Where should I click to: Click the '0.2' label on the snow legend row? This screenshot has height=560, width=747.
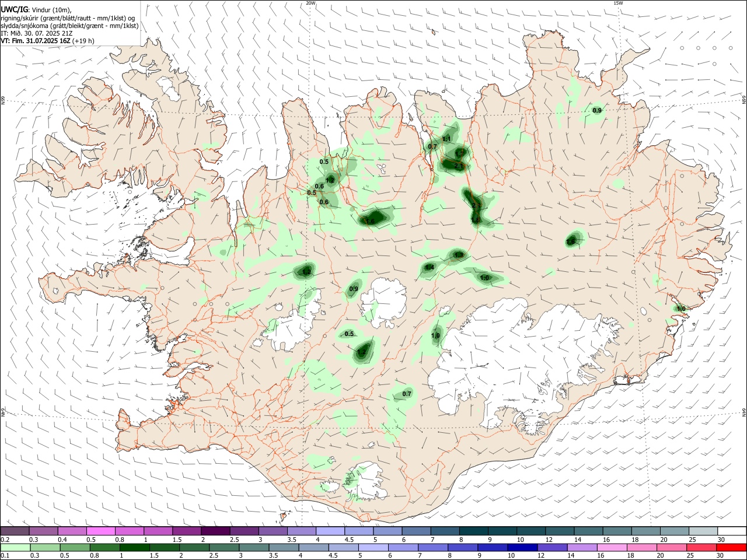[x=5, y=540]
